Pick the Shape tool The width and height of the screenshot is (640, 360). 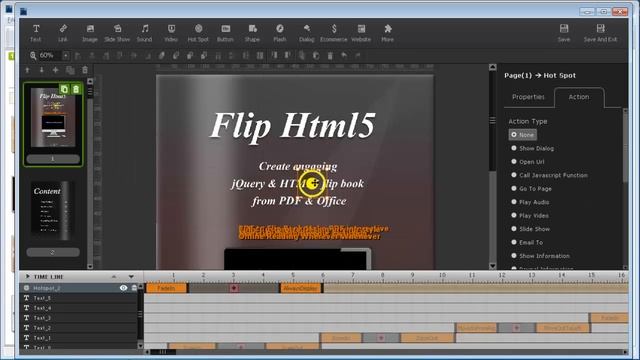pyautogui.click(x=252, y=33)
